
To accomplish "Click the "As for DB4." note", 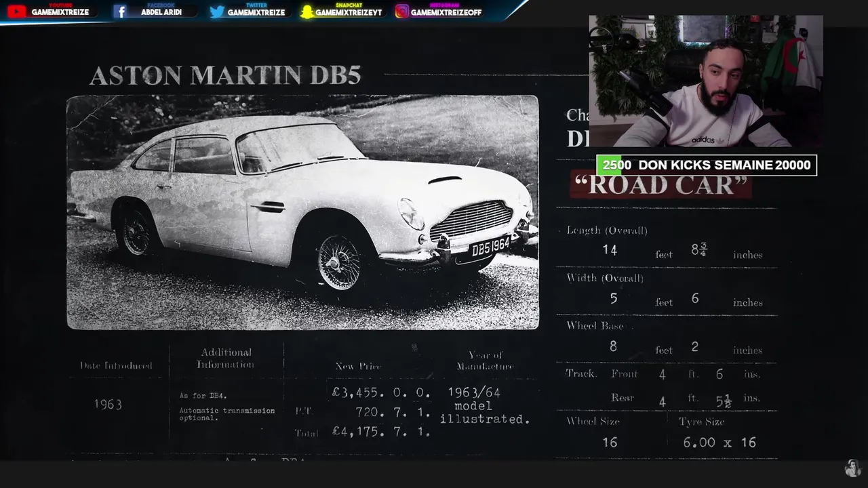I will point(203,396).
